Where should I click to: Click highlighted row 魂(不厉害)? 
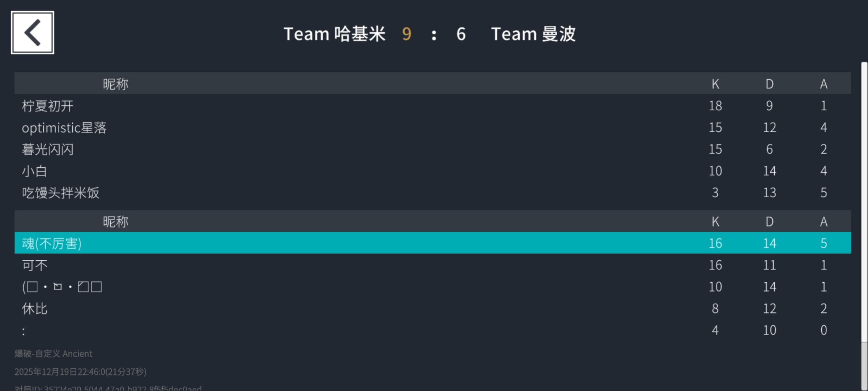tap(52, 243)
